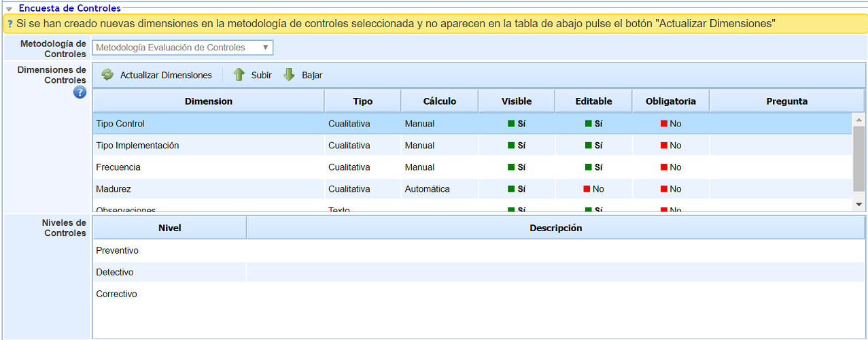Screen dimensions: 868x340
Task: Click the green Bajar down arrow icon
Action: 289,75
